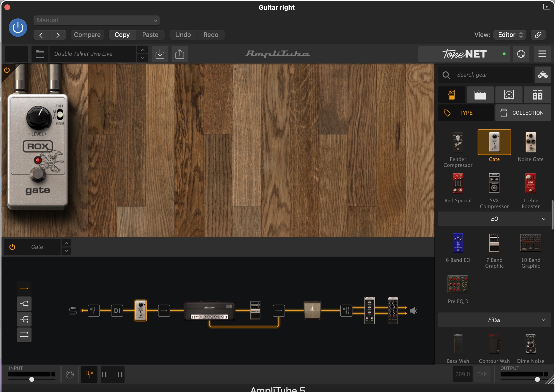Select the amplifiers gear tab

pyautogui.click(x=480, y=95)
